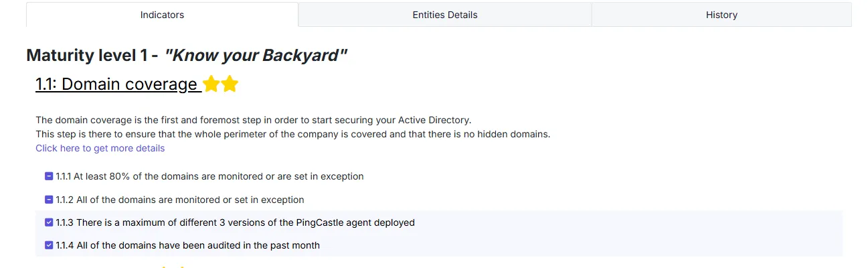Viewport: 868px width, 268px height.
Task: Click the 'first and foremost step' description sentence
Action: coord(254,120)
